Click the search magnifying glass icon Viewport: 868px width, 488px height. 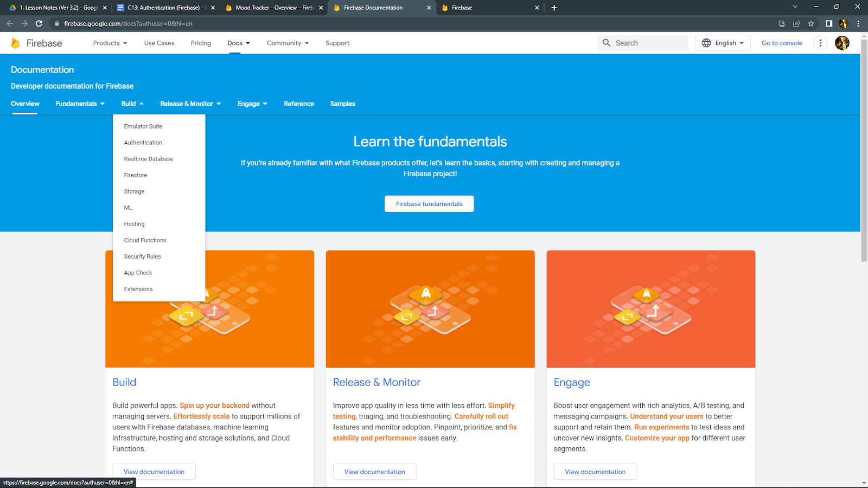(x=607, y=43)
